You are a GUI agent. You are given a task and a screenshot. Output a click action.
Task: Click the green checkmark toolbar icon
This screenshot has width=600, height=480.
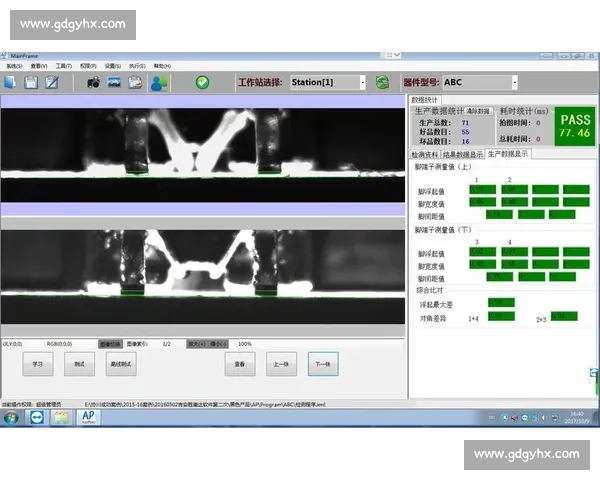click(203, 82)
